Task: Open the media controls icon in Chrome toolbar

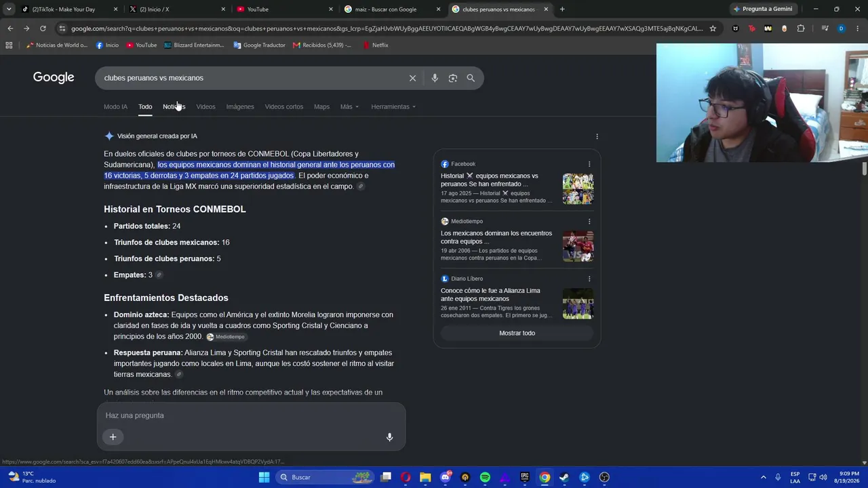Action: tap(825, 28)
